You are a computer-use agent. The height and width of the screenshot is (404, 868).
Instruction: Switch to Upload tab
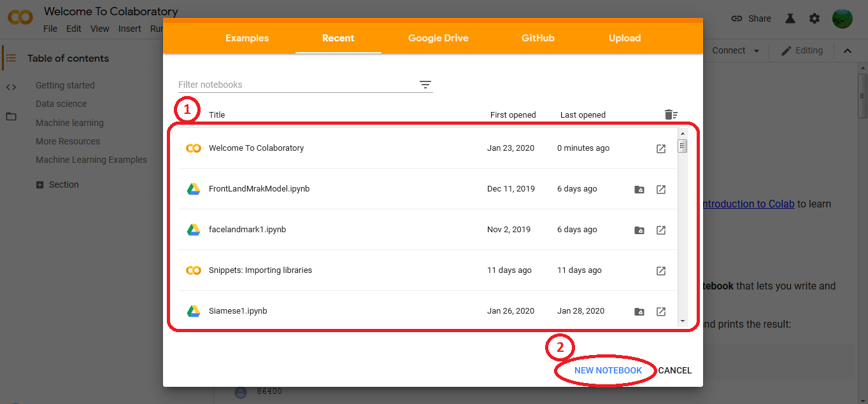(x=625, y=38)
